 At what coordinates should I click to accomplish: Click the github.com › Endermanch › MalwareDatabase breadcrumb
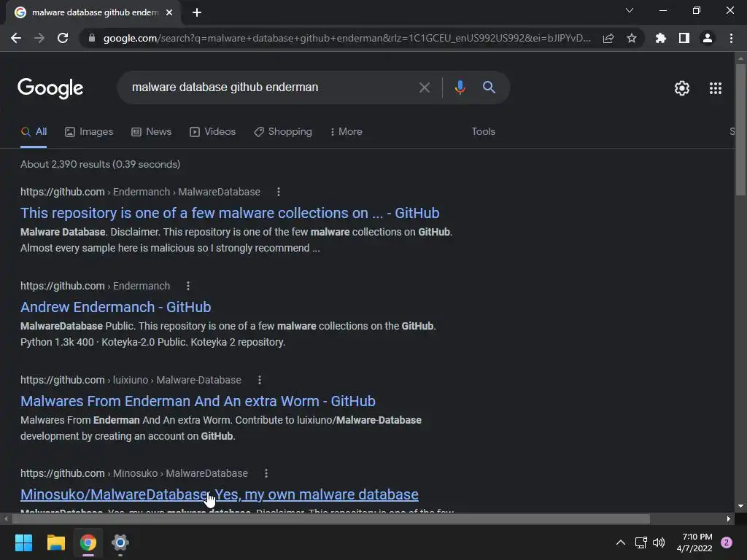pos(141,192)
